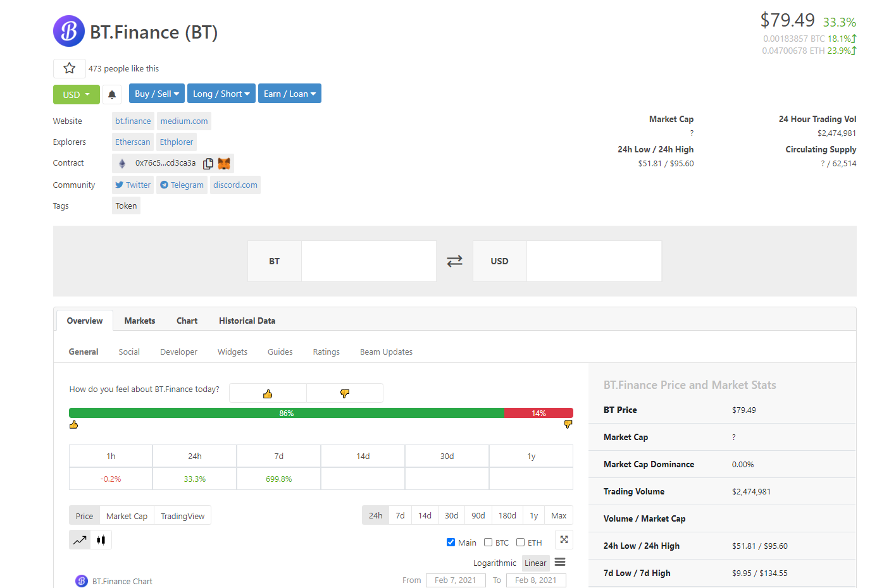The height and width of the screenshot is (588, 896).
Task: Click the To date field
Action: [x=536, y=580]
